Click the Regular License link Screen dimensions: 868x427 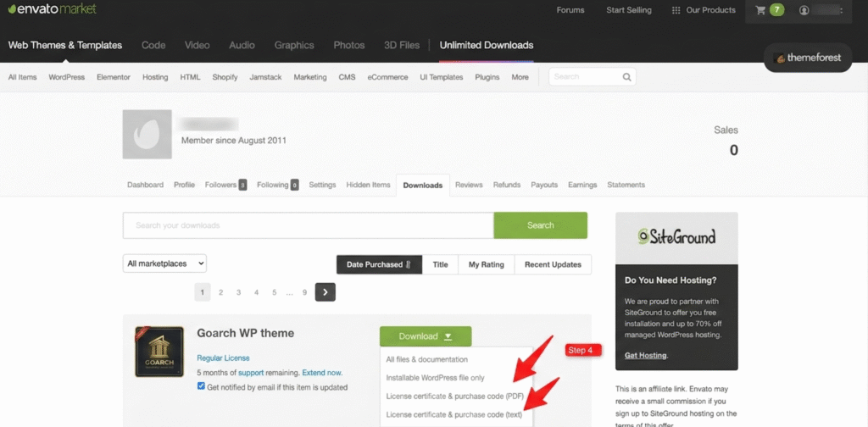pyautogui.click(x=223, y=358)
